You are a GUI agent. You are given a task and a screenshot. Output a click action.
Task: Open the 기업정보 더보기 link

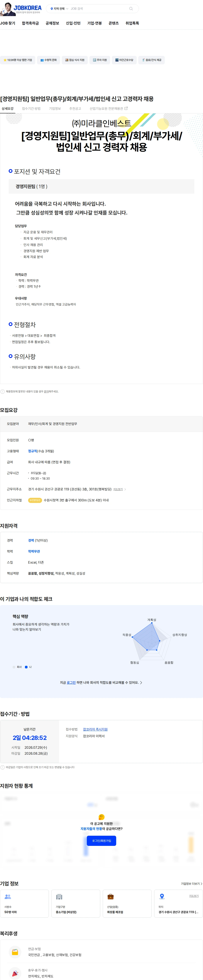point(191,884)
